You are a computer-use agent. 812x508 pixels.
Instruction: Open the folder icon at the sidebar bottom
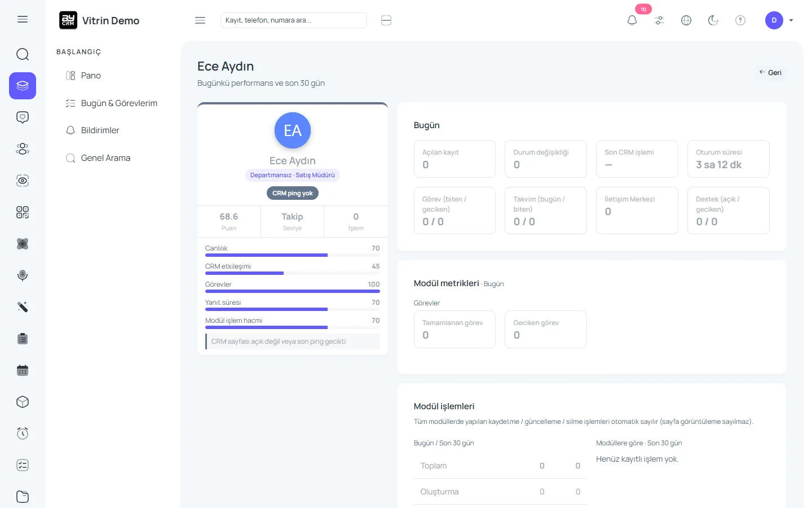tap(23, 497)
